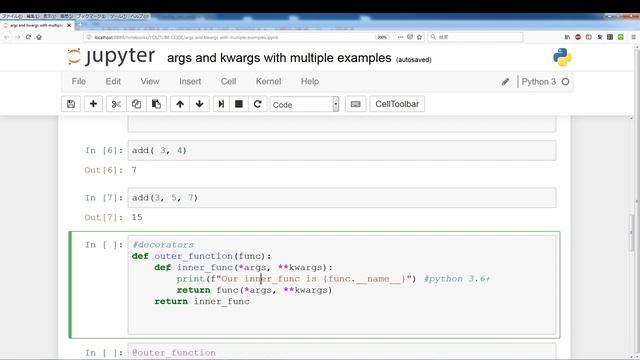The width and height of the screenshot is (640, 360).
Task: Move selected cell up arrow
Action: pyautogui.click(x=180, y=104)
